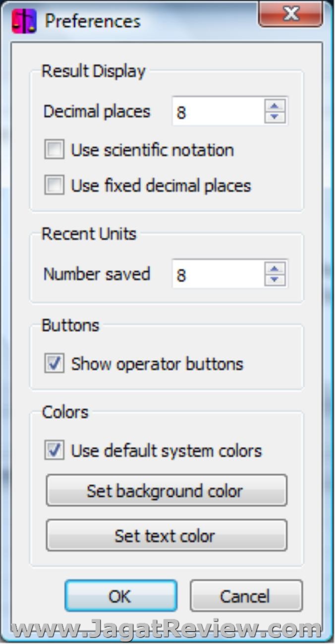Disable Use default system colors
Viewport: 335px width, 644px height.
click(55, 451)
